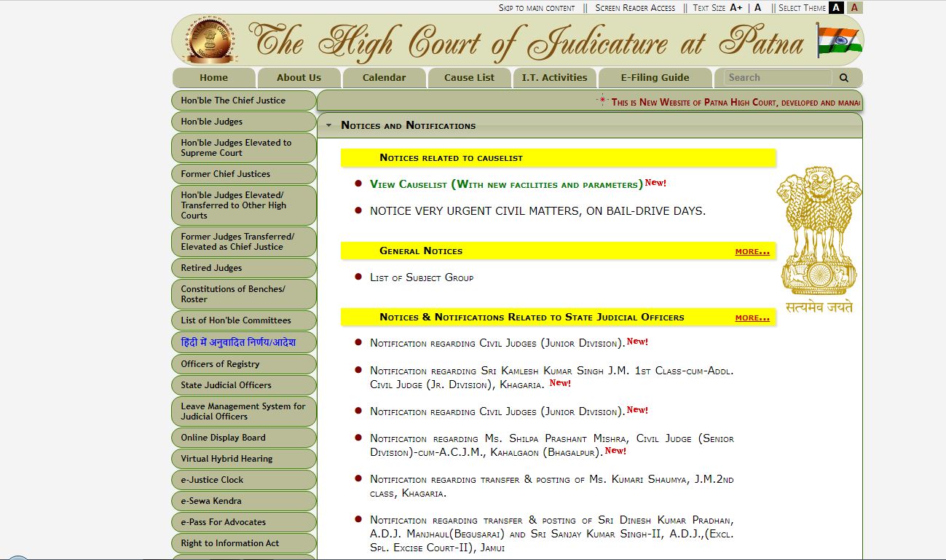Reset text size with normal A

click(758, 8)
